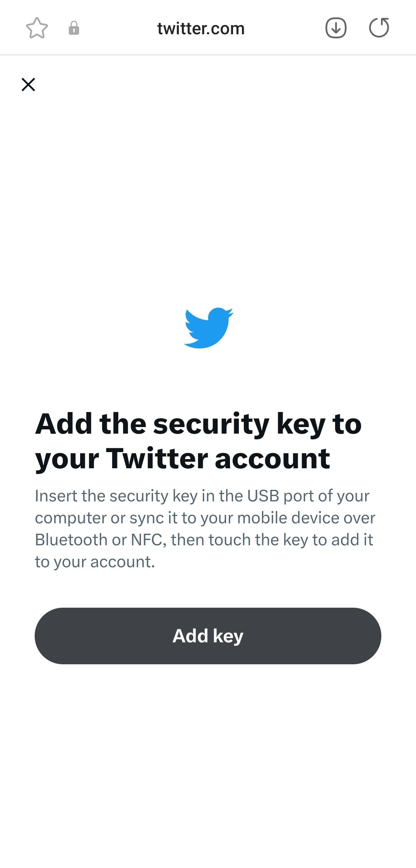Close the security key dialog with X
This screenshot has width=416, height=868.
pyautogui.click(x=28, y=84)
